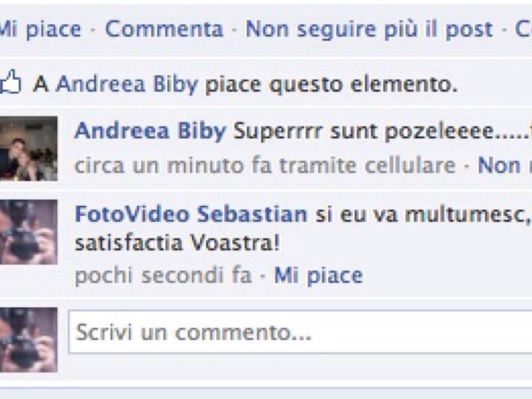Screen dimensions: 532x399
Task: Open Andreea Biby in the likes line
Action: 127,84
